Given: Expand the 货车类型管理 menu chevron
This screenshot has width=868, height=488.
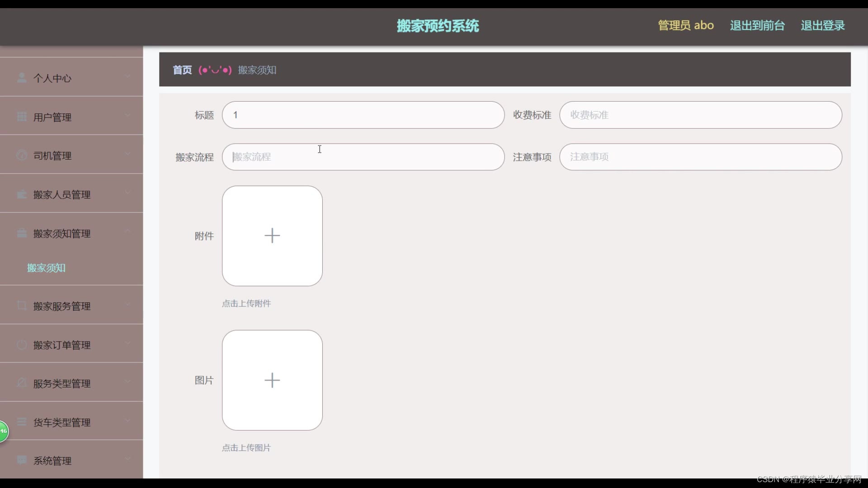Looking at the screenshot, I should coord(127,421).
